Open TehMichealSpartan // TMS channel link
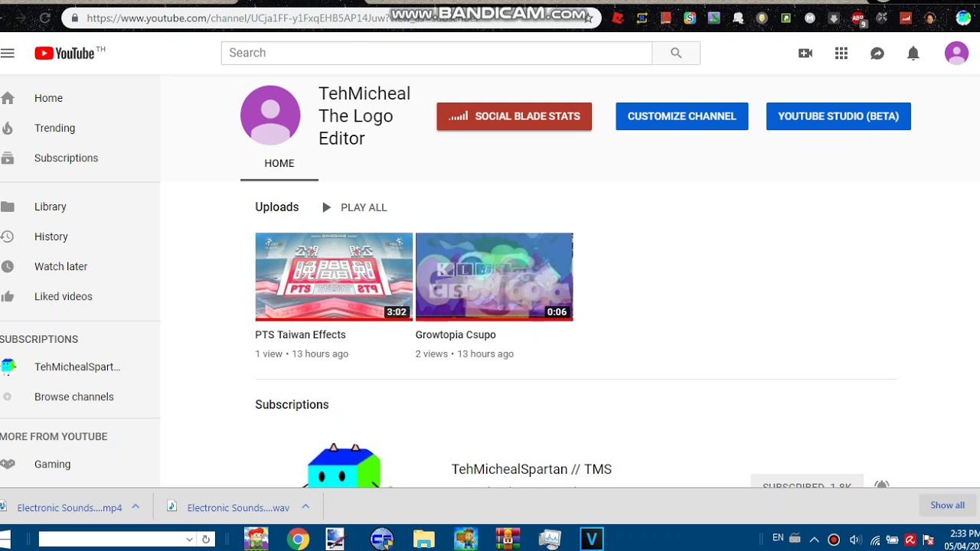Viewport: 980px width, 551px height. 531,469
